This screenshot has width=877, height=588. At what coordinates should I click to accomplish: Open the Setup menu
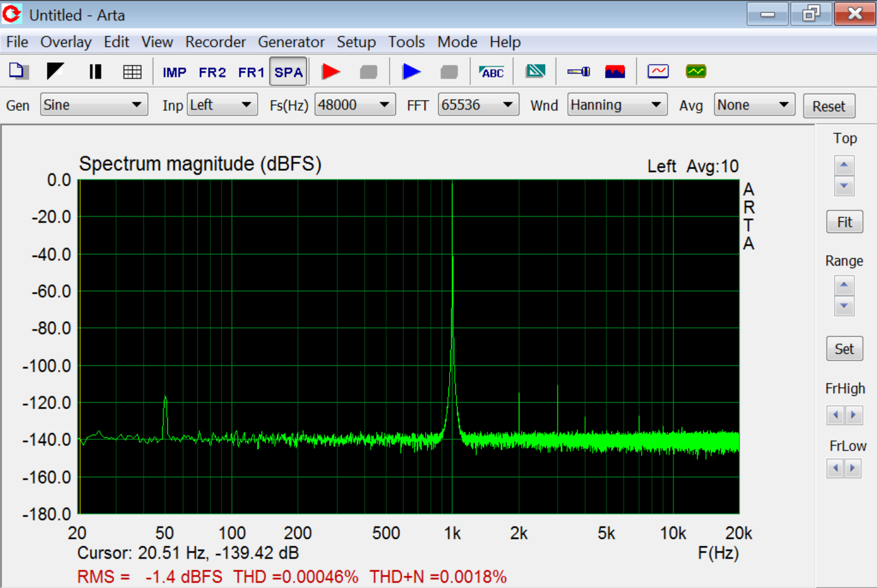[x=356, y=42]
